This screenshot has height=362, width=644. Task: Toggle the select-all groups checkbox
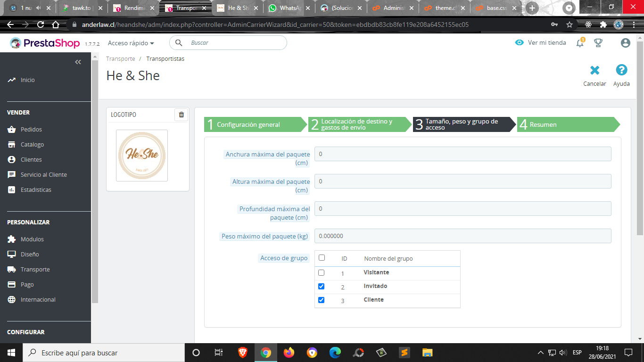pyautogui.click(x=322, y=258)
